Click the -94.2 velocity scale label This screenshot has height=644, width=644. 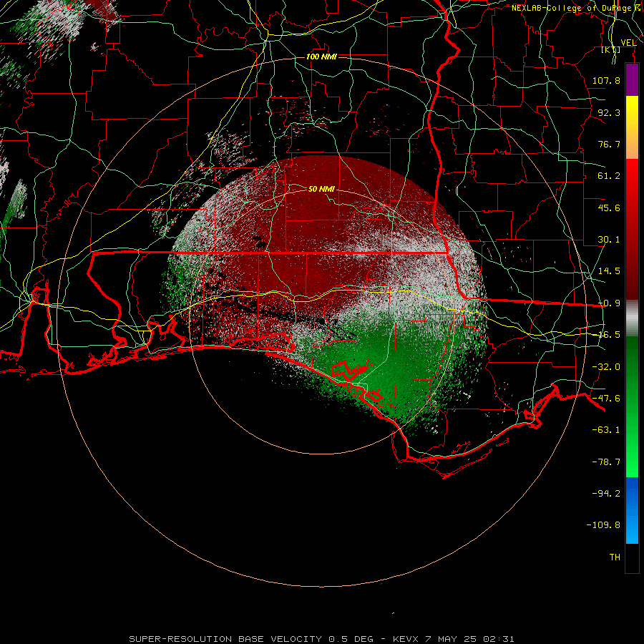[x=606, y=494]
